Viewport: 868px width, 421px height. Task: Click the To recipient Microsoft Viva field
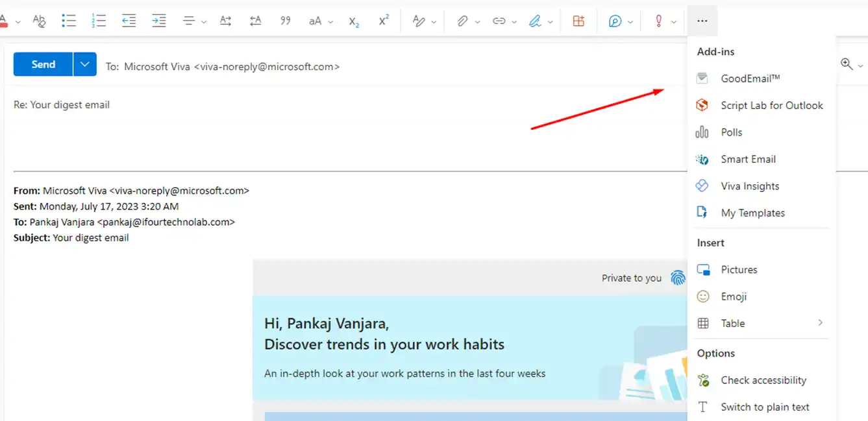(x=232, y=66)
